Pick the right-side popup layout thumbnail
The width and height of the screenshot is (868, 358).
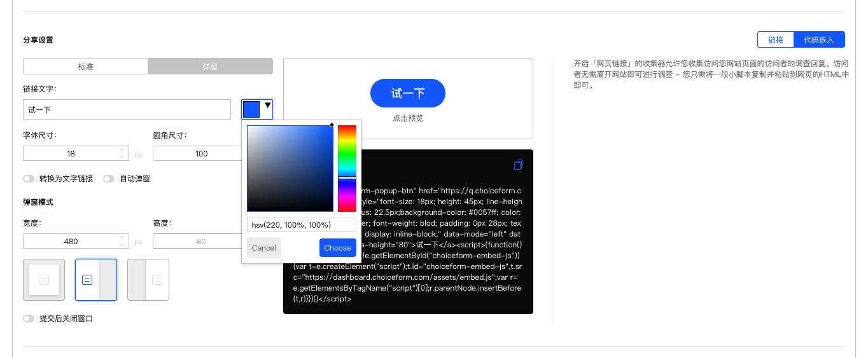148,280
